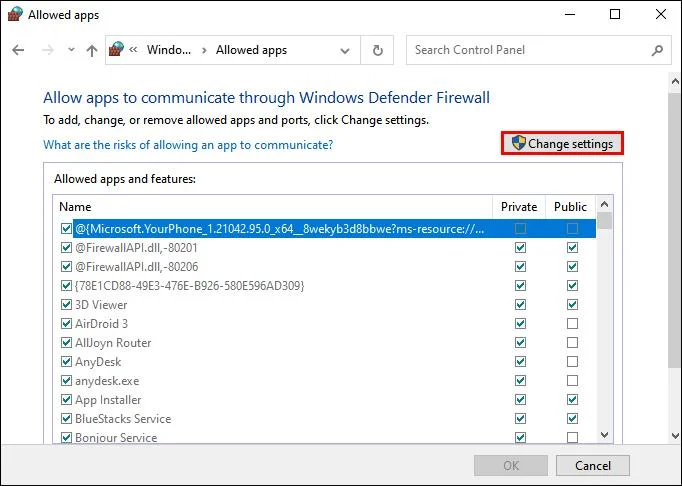Select the anydesk.exe list entry
Viewport: 682px width, 486px height.
107,381
